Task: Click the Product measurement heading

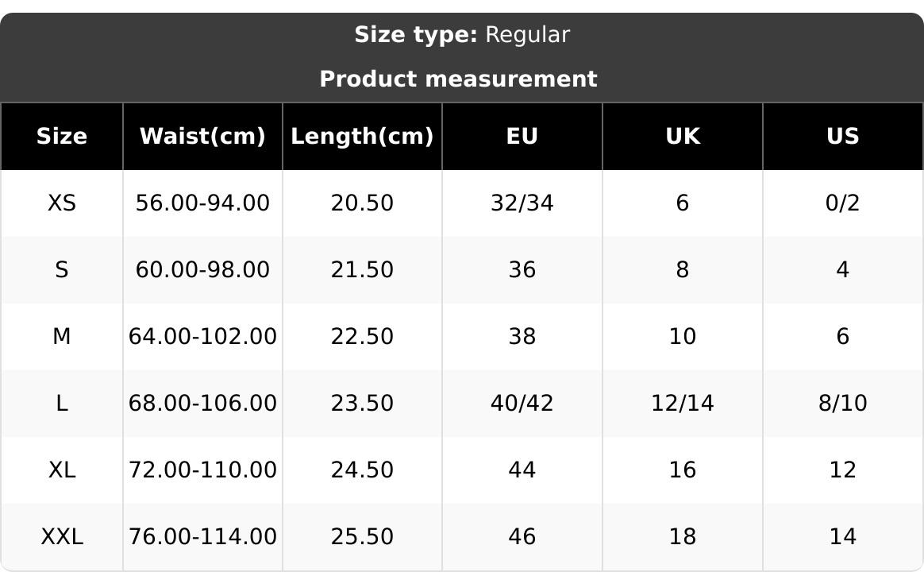Action: (458, 79)
